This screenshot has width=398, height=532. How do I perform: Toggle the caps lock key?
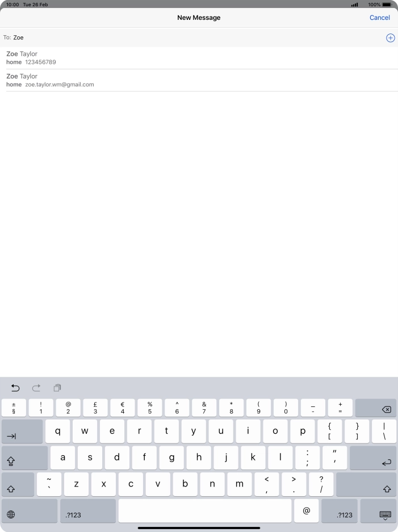click(24, 458)
